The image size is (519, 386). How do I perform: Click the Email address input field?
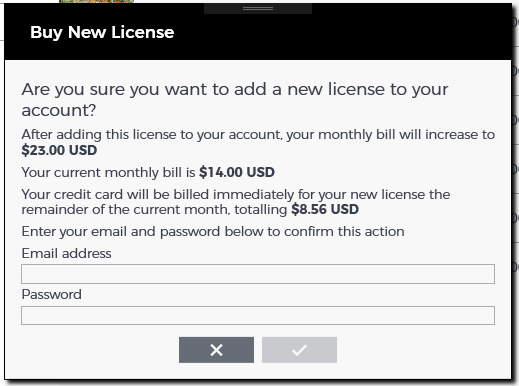click(x=258, y=274)
